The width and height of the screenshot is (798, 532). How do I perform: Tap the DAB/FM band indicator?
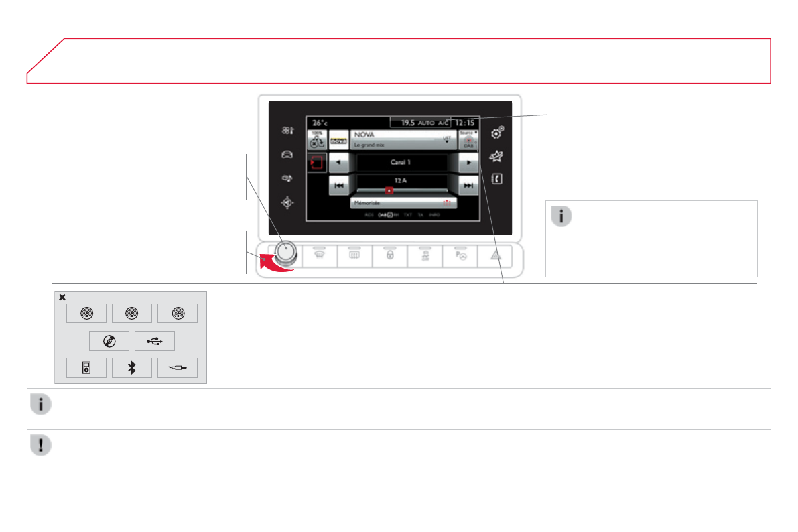point(388,216)
